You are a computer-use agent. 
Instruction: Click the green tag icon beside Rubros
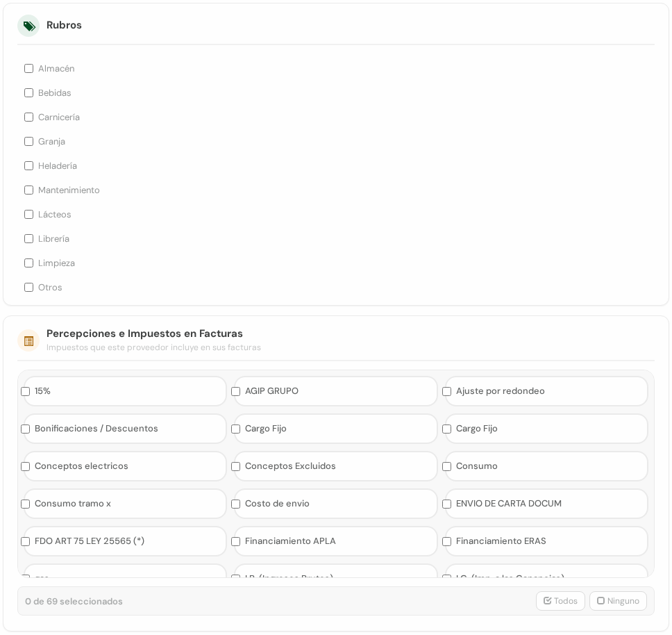(x=28, y=26)
